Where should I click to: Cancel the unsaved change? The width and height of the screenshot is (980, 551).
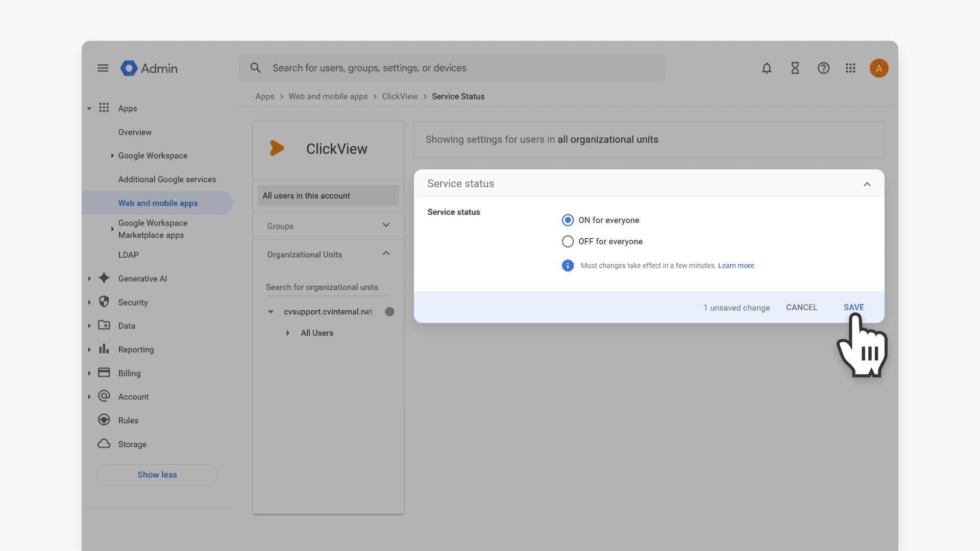[x=801, y=307]
